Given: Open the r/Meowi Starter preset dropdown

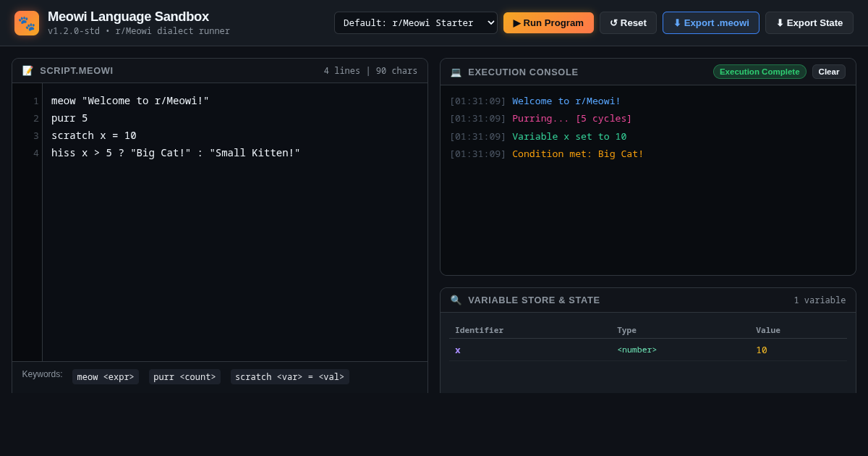Looking at the screenshot, I should pyautogui.click(x=416, y=22).
